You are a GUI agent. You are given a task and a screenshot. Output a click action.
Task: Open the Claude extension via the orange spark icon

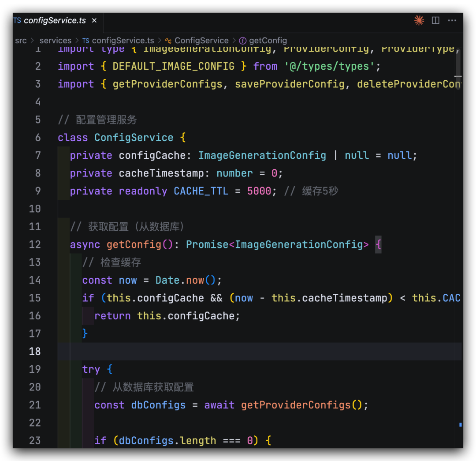coord(418,20)
